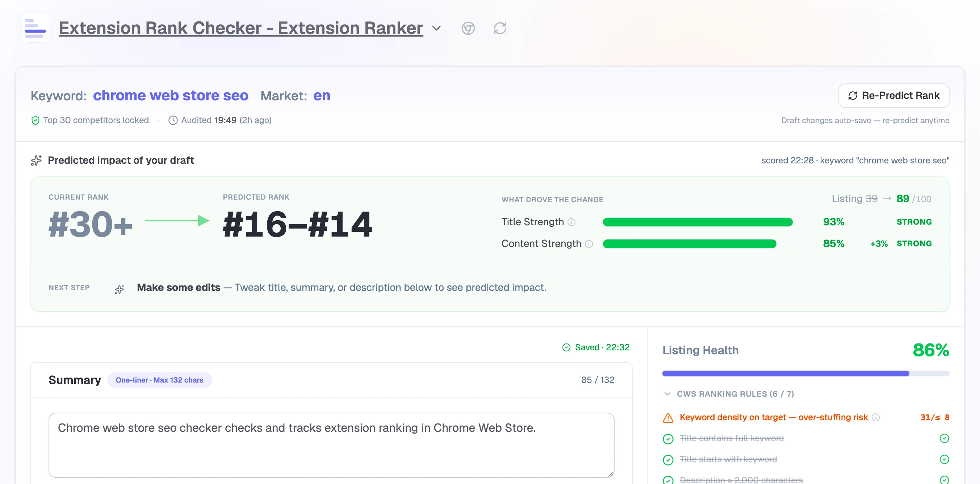Show Title Strength info tooltip icon
Image resolution: width=980 pixels, height=484 pixels.
[571, 222]
